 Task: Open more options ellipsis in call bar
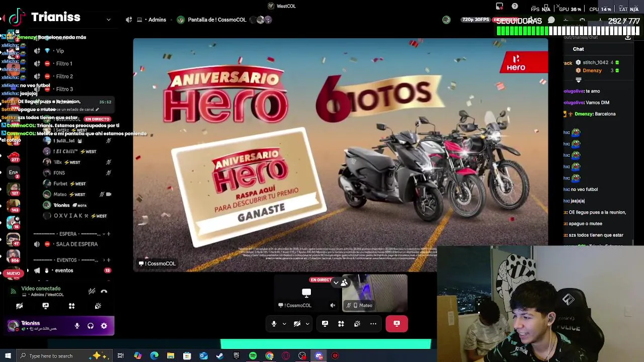pos(373,324)
